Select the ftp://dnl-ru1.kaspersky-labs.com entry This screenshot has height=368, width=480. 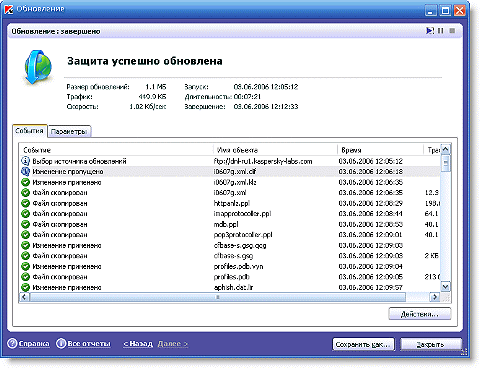coord(263,161)
